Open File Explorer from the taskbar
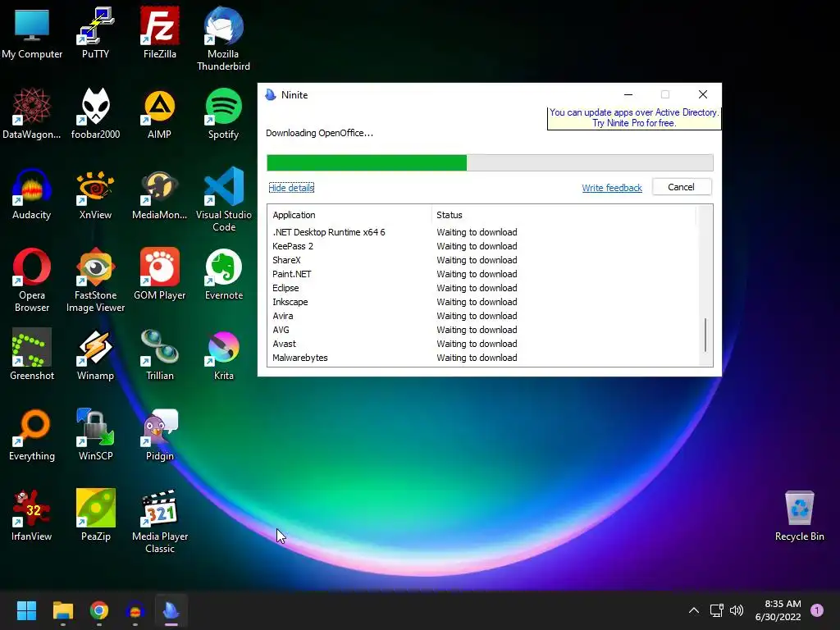This screenshot has width=840, height=630. (62, 610)
